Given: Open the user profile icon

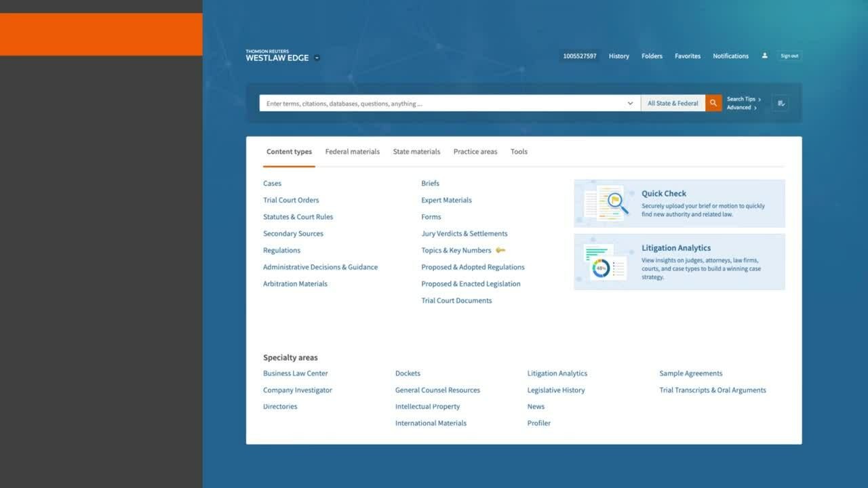Looking at the screenshot, I should coord(764,56).
